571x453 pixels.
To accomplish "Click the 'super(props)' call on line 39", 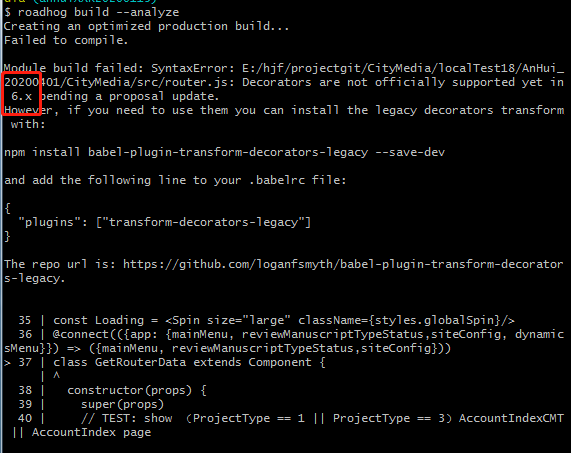I will click(x=122, y=404).
